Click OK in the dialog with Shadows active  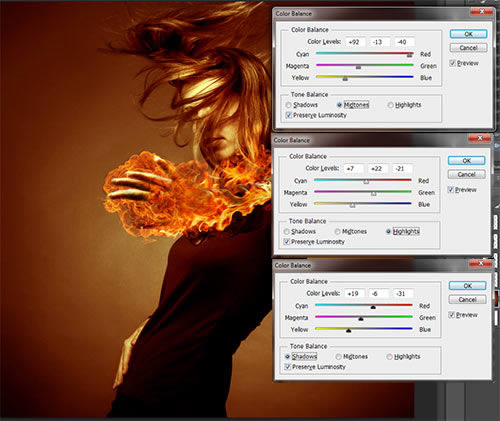click(x=467, y=286)
